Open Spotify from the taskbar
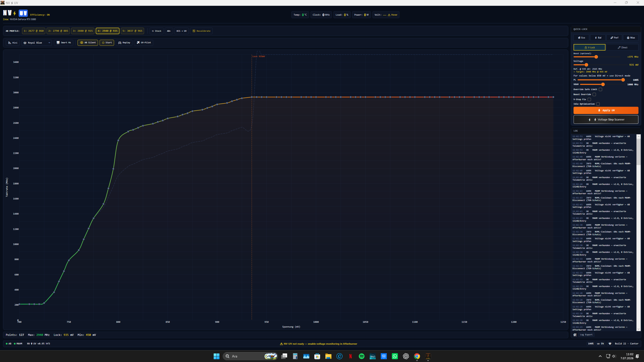 [362, 356]
